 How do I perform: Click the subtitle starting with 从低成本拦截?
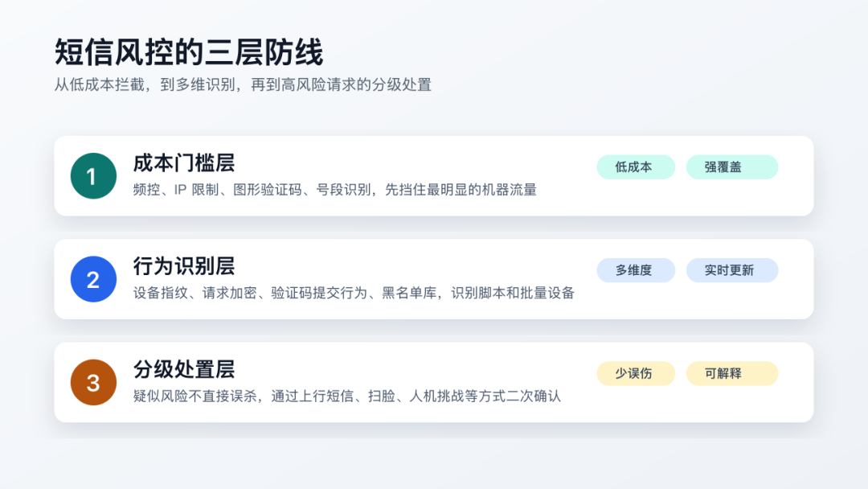click(x=243, y=84)
